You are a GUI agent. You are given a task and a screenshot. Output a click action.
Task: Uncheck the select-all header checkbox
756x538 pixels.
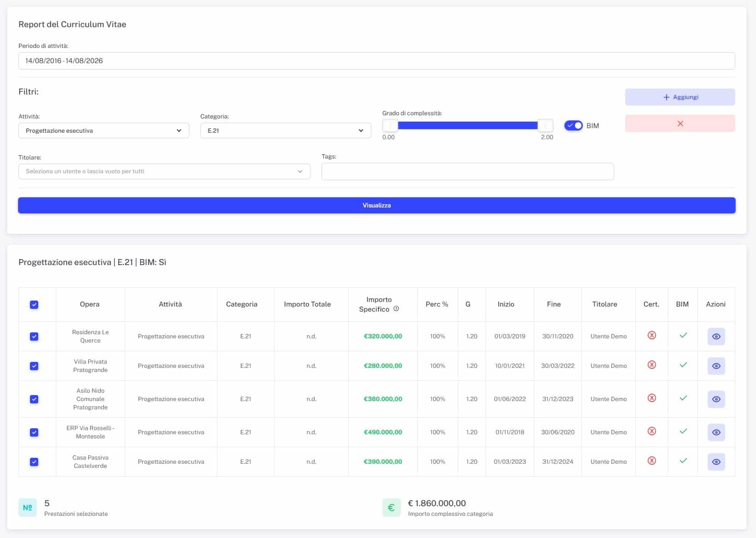point(34,305)
